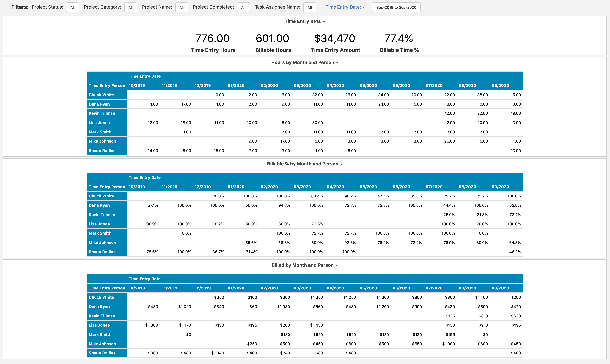
Task: Click 03/2020 column header in Hours table
Action: (302, 86)
